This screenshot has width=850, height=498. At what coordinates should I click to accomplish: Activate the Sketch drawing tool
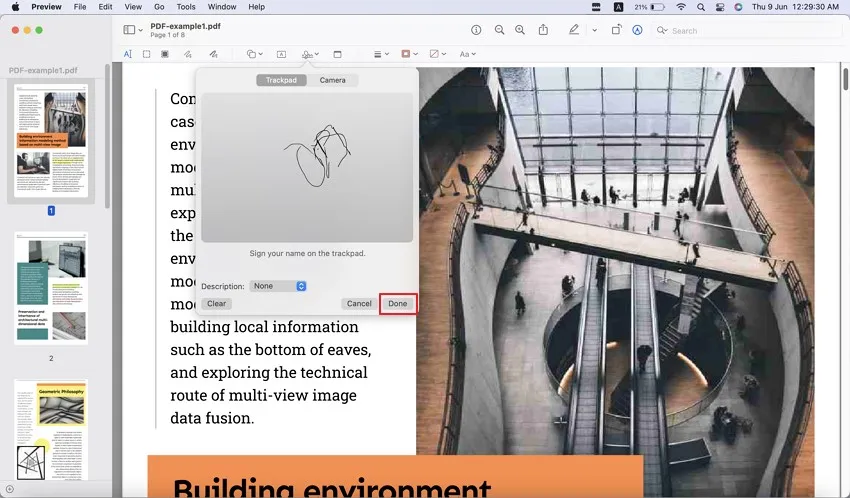pyautogui.click(x=189, y=54)
